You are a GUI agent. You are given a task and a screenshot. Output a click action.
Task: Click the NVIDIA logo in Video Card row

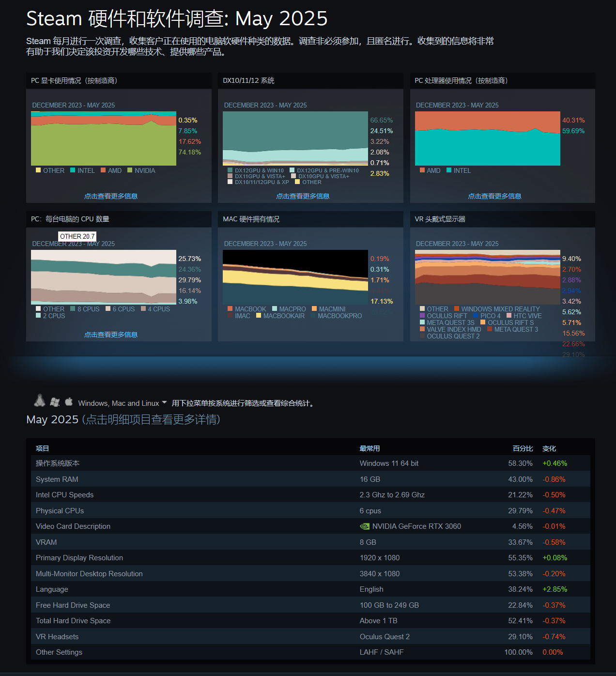coord(365,526)
